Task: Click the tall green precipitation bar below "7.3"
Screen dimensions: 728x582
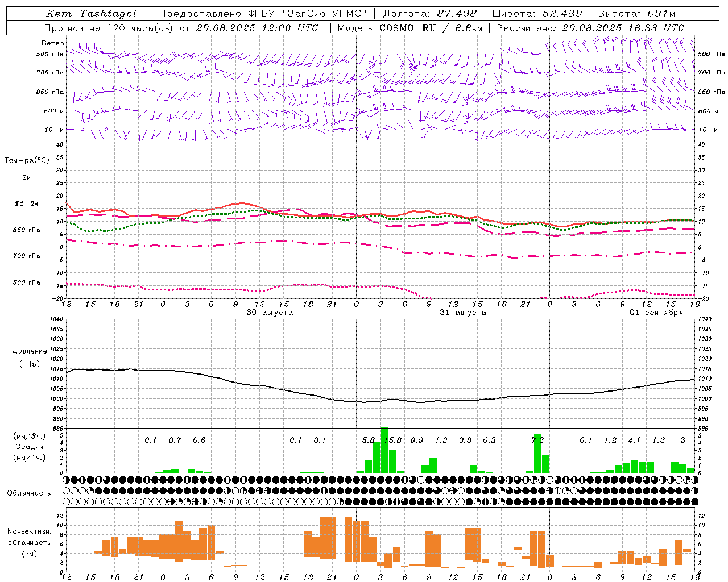Action: tap(537, 454)
